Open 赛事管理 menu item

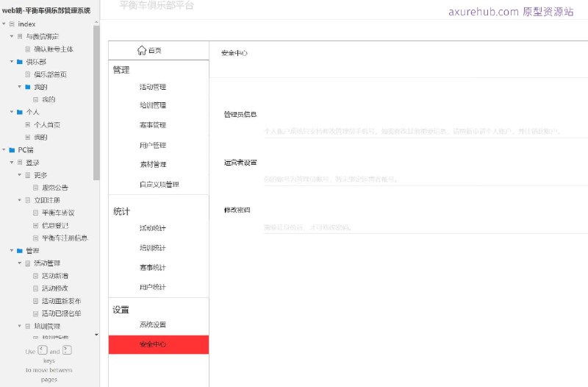click(x=153, y=124)
